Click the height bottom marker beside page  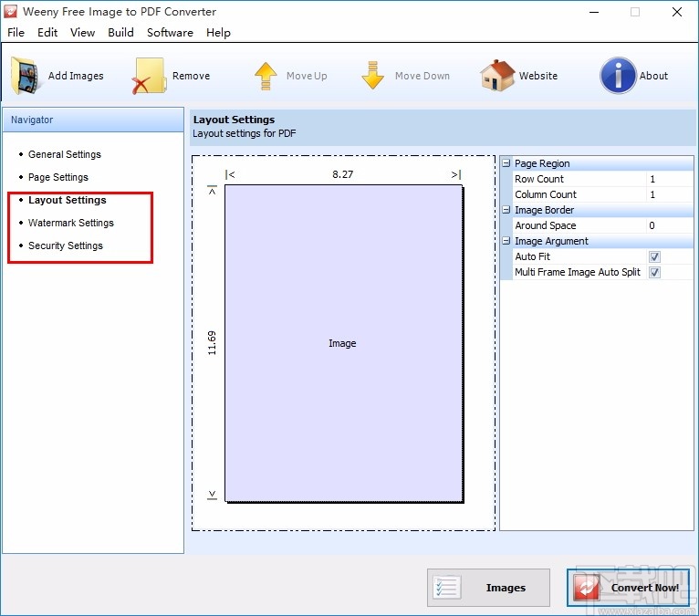[x=213, y=495]
